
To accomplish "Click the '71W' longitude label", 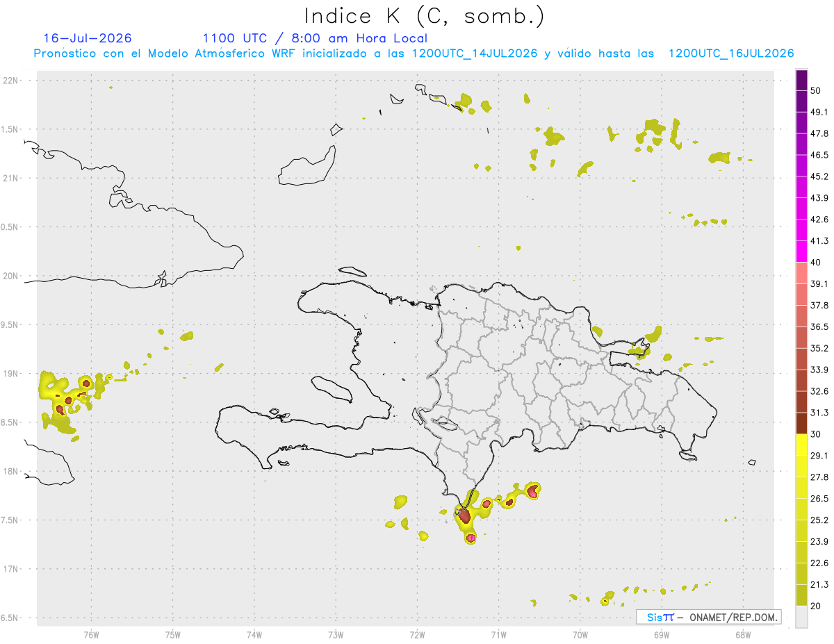I will (x=498, y=635).
